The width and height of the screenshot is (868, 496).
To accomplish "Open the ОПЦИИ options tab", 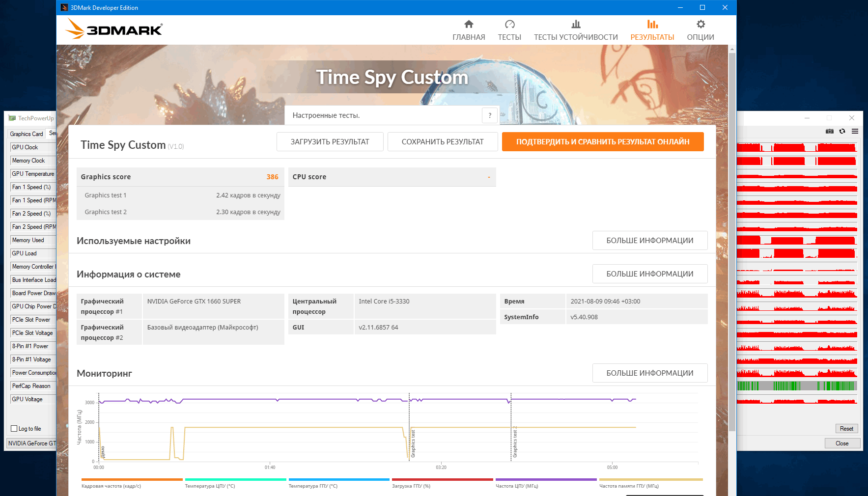I will point(700,30).
